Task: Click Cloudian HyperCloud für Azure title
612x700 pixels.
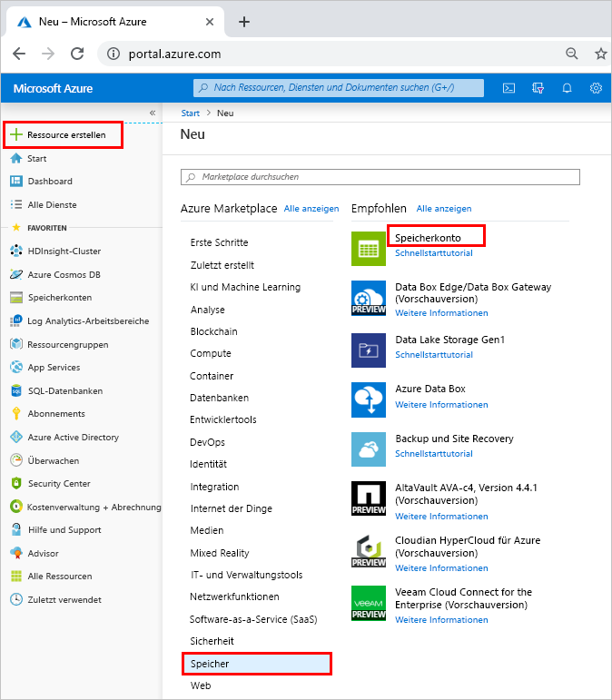Action: 468,547
